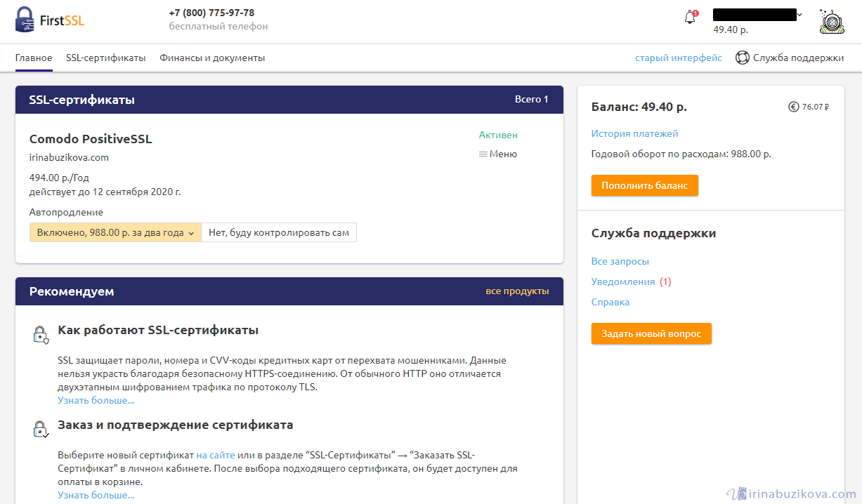862x504 pixels.
Task: Click the euro currency balance icon
Action: [793, 107]
